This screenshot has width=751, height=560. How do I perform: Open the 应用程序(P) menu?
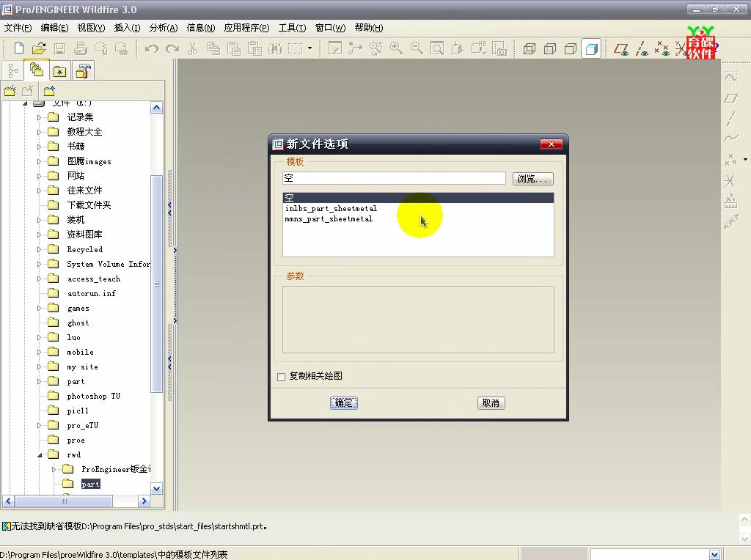point(246,28)
